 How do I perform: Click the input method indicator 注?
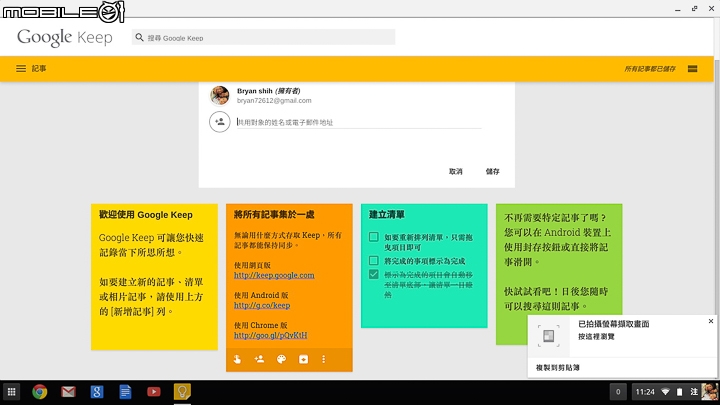point(694,392)
